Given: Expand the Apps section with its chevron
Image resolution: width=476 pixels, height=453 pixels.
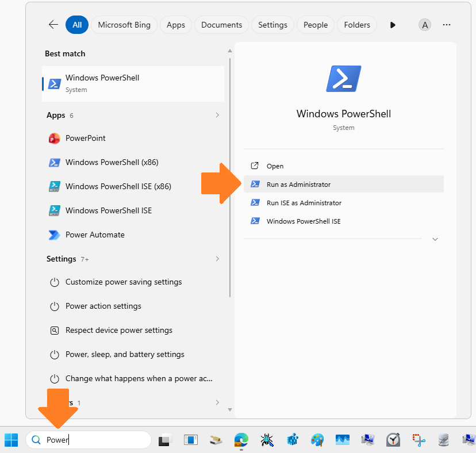Looking at the screenshot, I should coord(217,115).
